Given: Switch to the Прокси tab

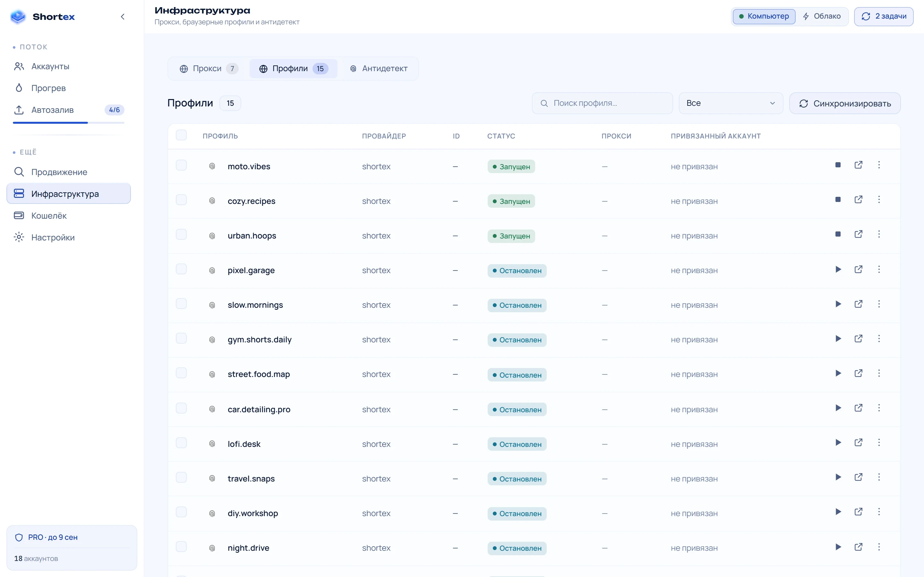Looking at the screenshot, I should click(x=209, y=69).
